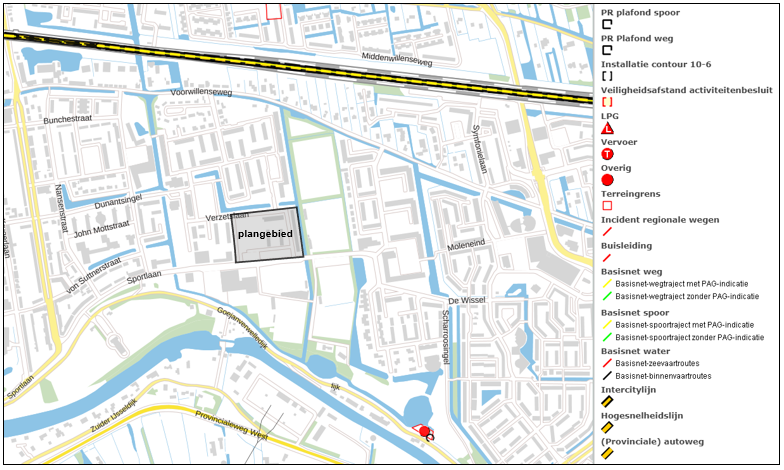Click the Basisnet water legend heading
This screenshot has width=784, height=470.
pos(636,351)
